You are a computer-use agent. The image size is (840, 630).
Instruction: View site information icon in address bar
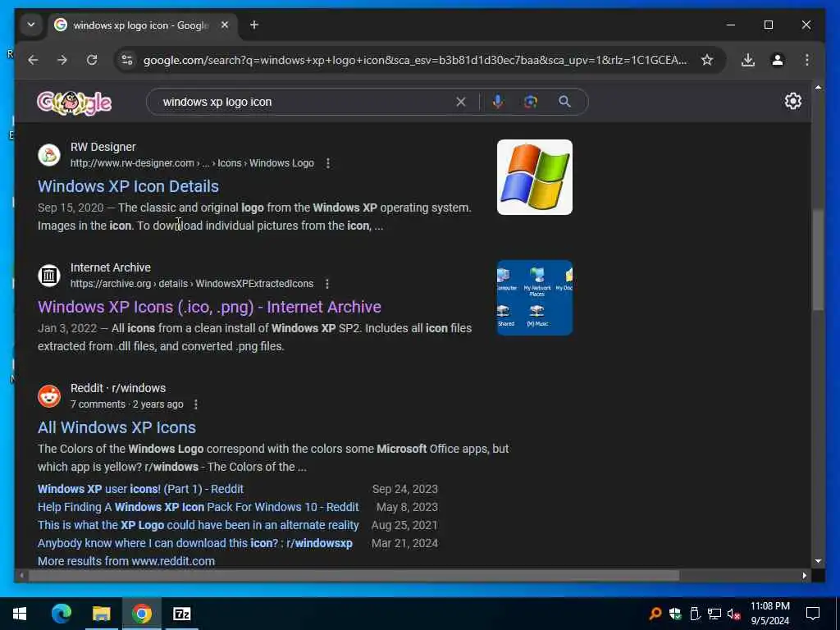coord(127,60)
